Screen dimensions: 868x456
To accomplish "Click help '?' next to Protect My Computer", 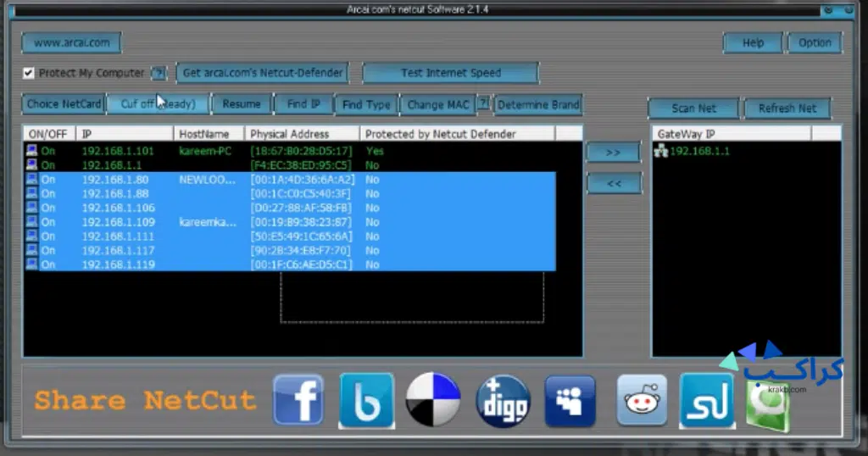I will click(159, 73).
